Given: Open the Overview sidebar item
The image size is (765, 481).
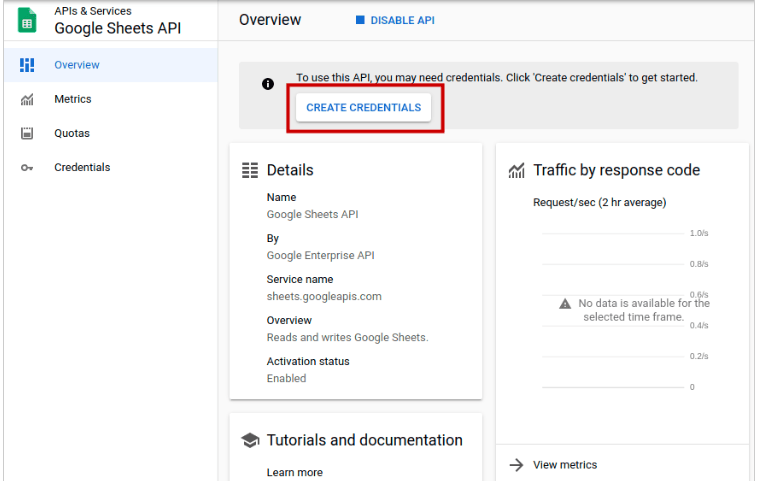Looking at the screenshot, I should tap(111, 65).
